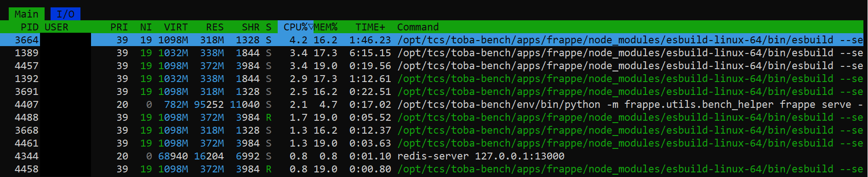Click the VIRT column header
The image size is (868, 177).
(176, 27)
